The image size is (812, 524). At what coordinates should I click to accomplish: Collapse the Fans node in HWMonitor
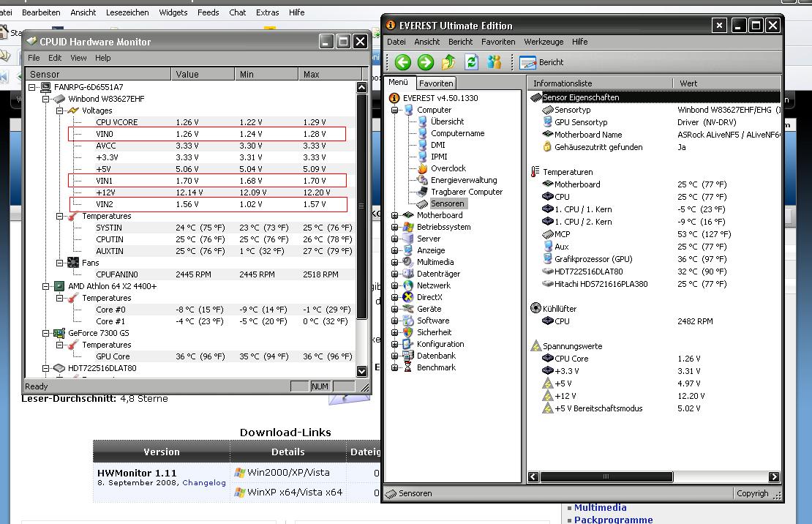[x=59, y=263]
